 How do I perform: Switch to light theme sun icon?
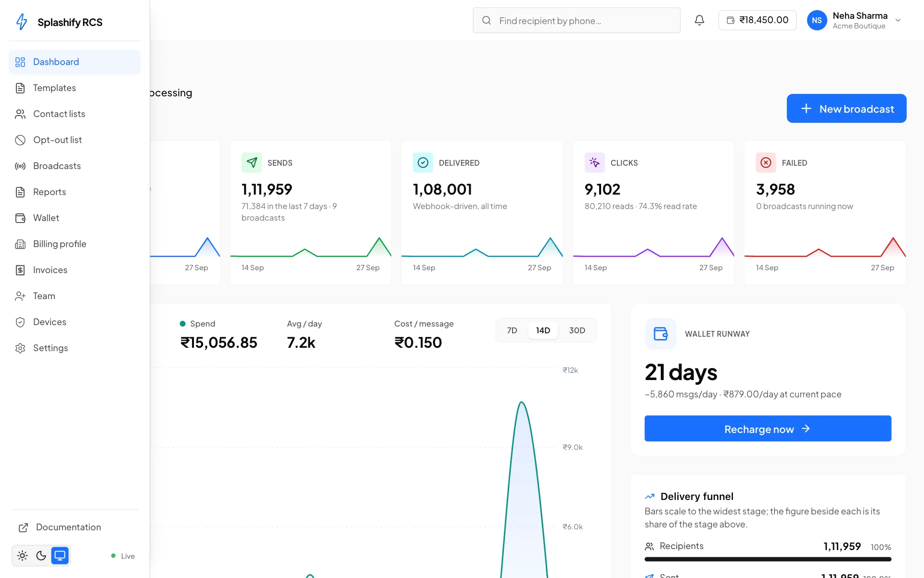click(22, 556)
